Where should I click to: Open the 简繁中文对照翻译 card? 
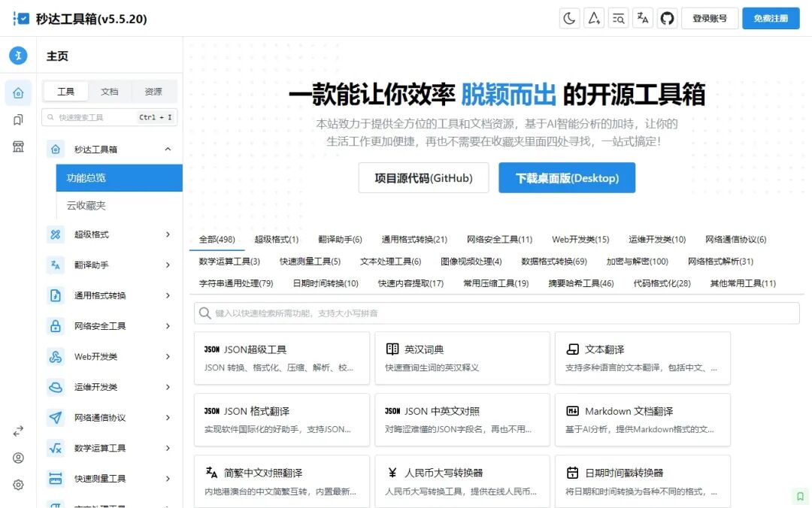[x=282, y=481]
